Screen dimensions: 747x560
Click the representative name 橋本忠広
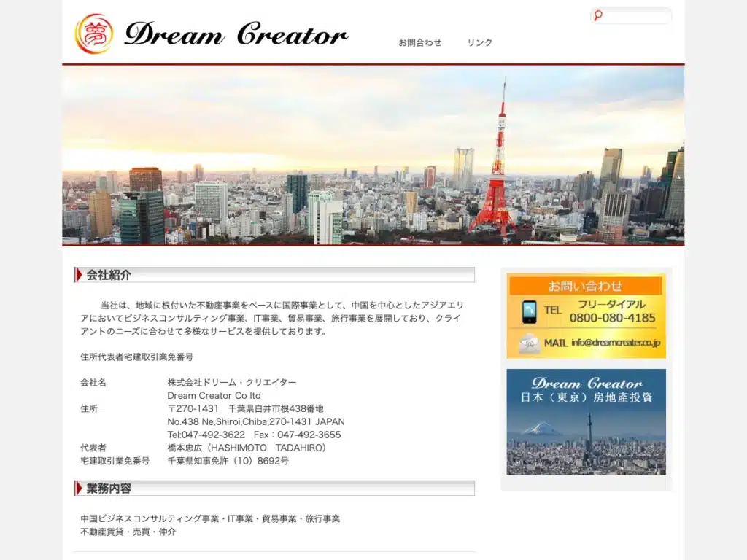pyautogui.click(x=247, y=448)
